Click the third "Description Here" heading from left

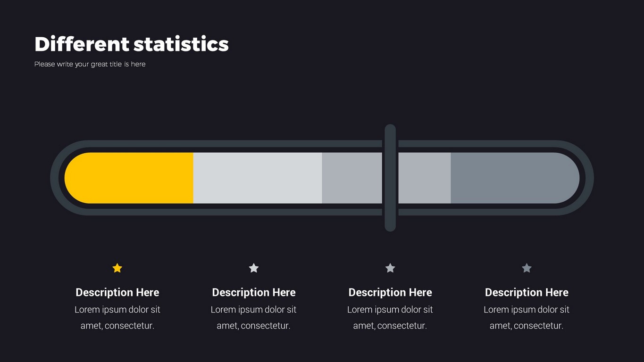point(390,292)
